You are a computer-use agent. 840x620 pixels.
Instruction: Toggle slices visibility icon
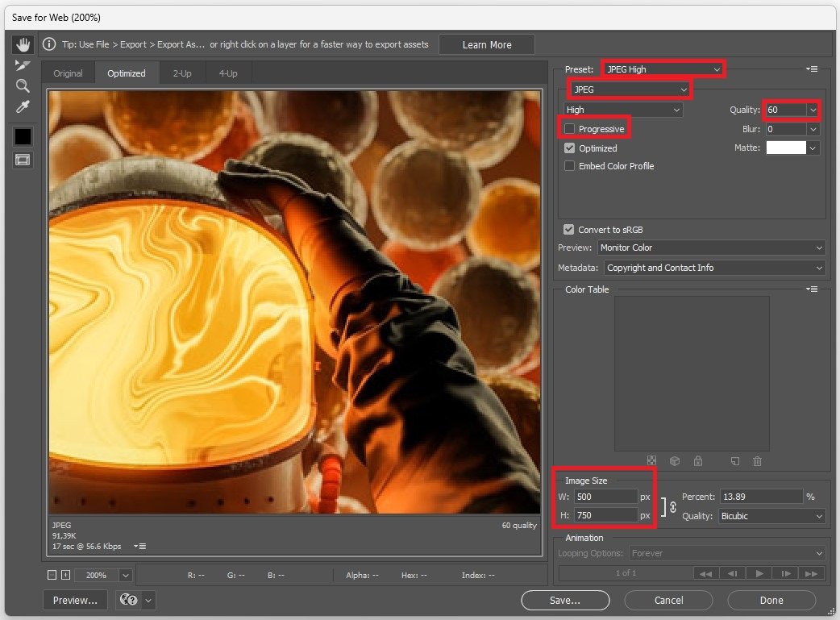[x=23, y=160]
